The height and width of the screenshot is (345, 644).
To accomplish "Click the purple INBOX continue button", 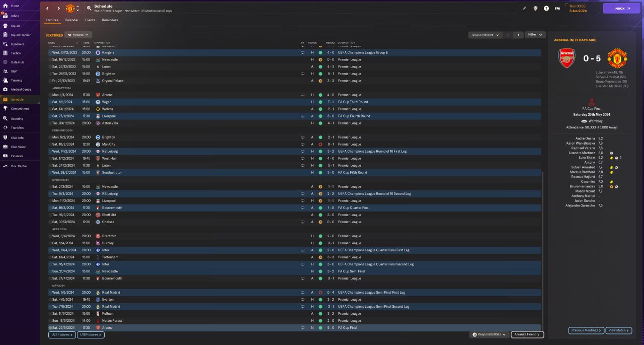I will [622, 8].
